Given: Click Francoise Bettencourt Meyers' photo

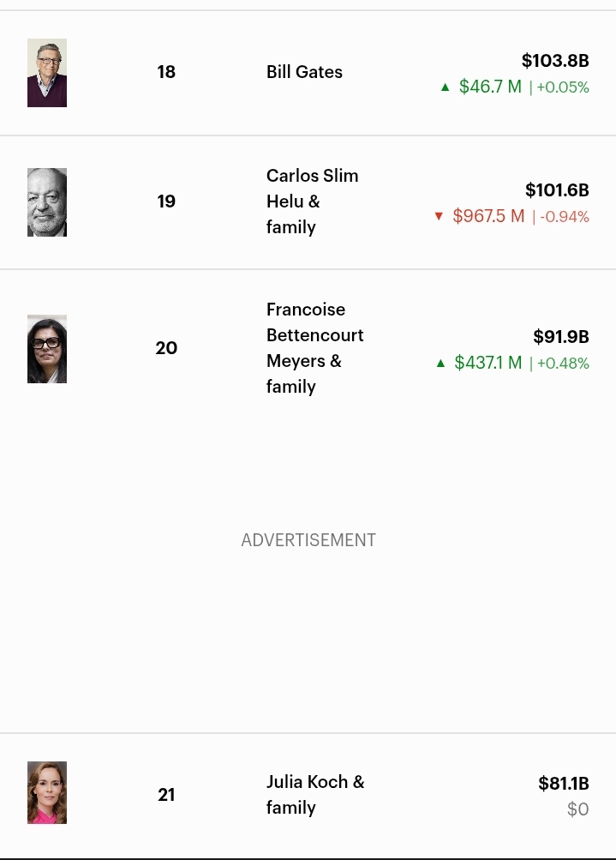Looking at the screenshot, I should click(x=47, y=349).
